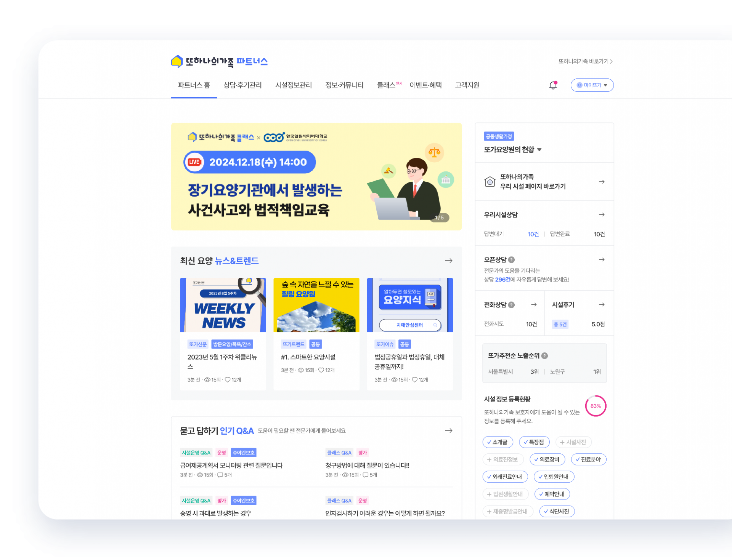Click the 총 5건 review badge

(x=560, y=324)
